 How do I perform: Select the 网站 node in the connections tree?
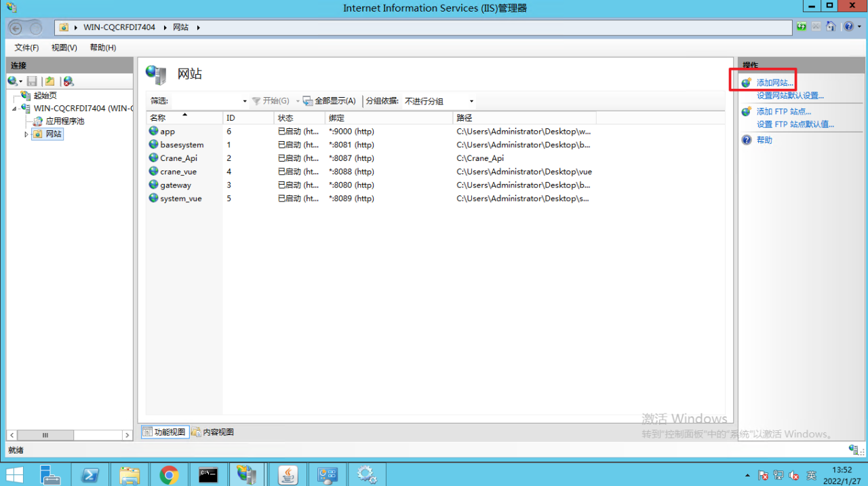click(x=54, y=134)
